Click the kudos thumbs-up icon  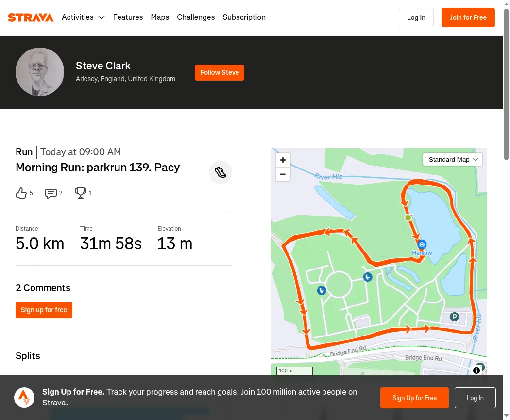coord(21,193)
